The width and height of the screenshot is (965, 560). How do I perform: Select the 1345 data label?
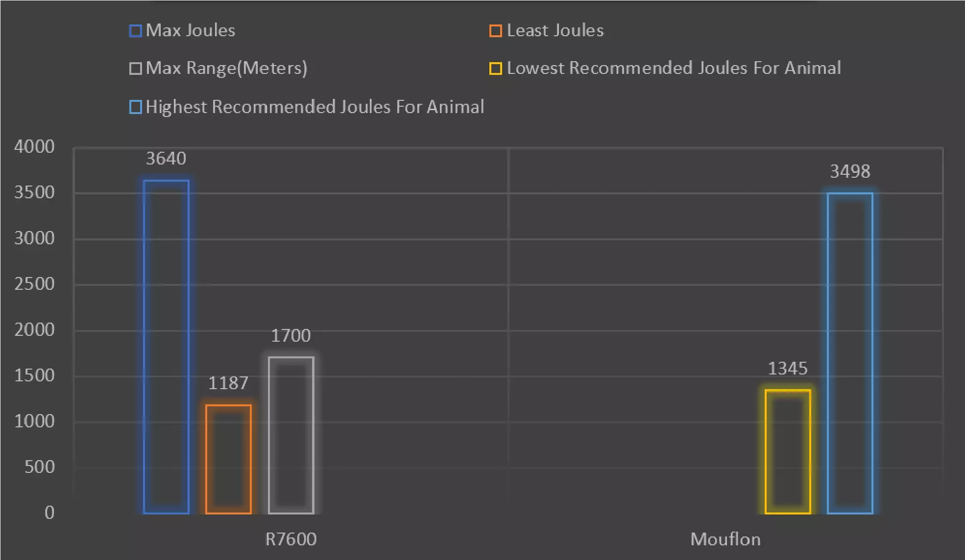tap(788, 368)
